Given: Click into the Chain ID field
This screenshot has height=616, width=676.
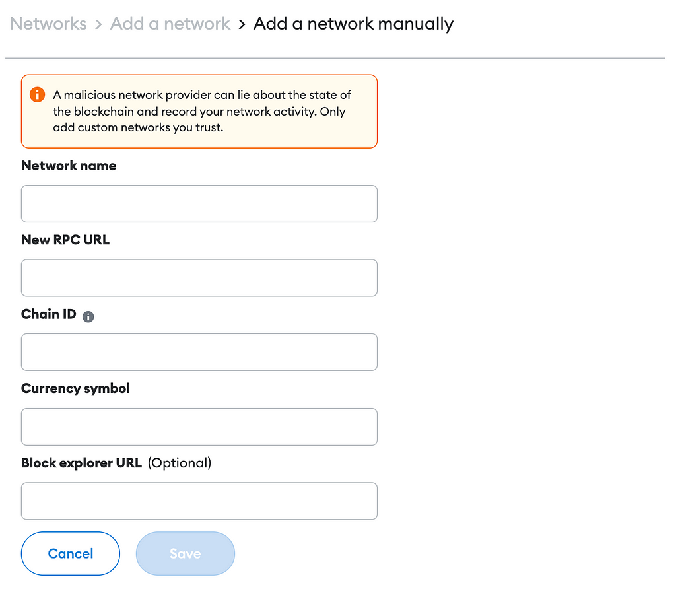Looking at the screenshot, I should [x=199, y=352].
